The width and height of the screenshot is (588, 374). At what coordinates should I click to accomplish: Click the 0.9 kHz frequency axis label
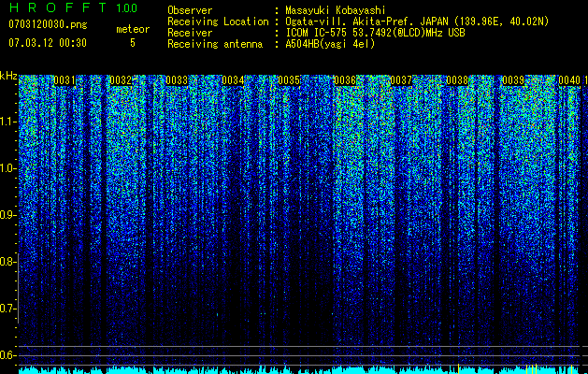point(7,215)
